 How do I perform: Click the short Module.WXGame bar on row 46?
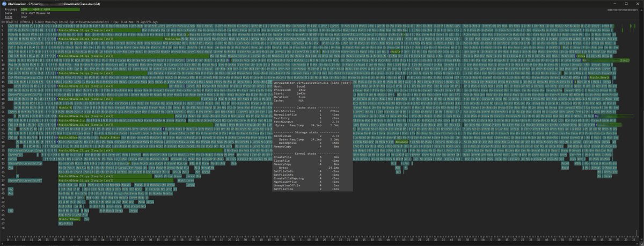70,220
